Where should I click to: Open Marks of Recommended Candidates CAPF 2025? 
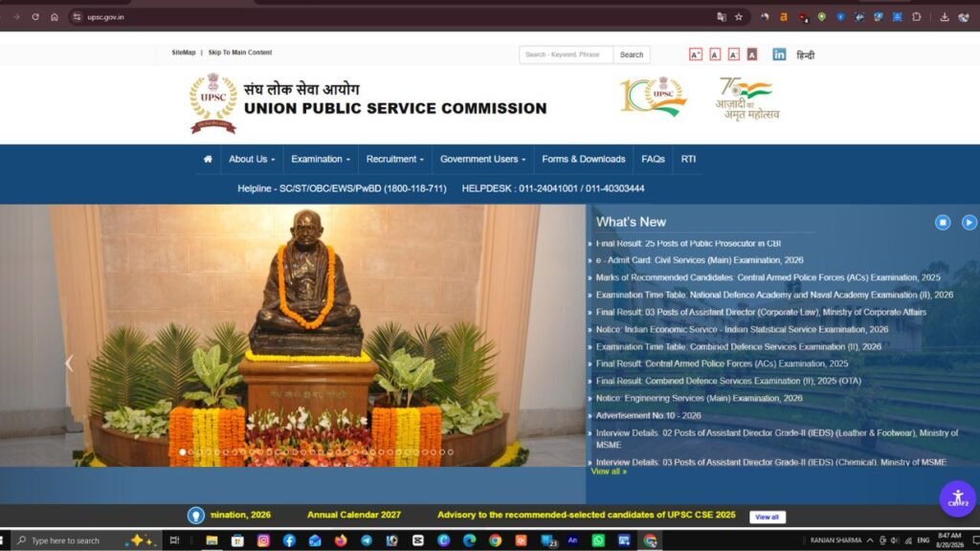point(768,277)
